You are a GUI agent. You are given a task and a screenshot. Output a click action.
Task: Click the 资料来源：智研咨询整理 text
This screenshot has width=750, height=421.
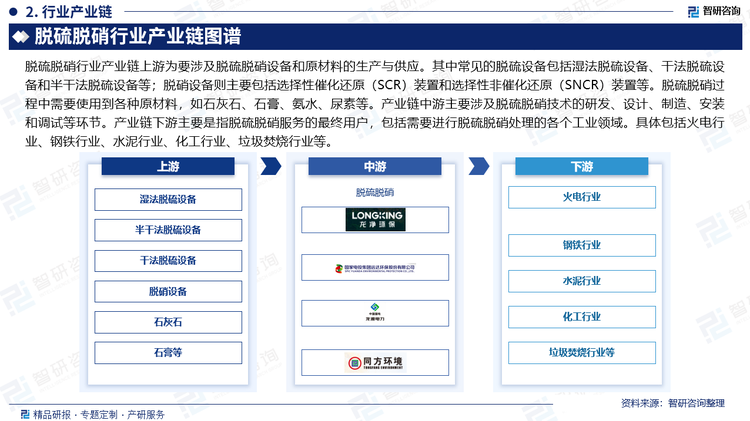[x=673, y=403]
